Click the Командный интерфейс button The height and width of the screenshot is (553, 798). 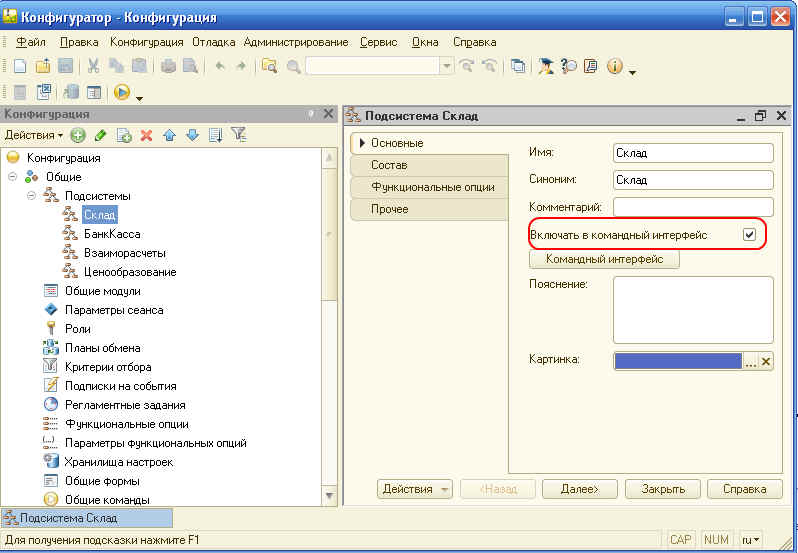pyautogui.click(x=604, y=259)
